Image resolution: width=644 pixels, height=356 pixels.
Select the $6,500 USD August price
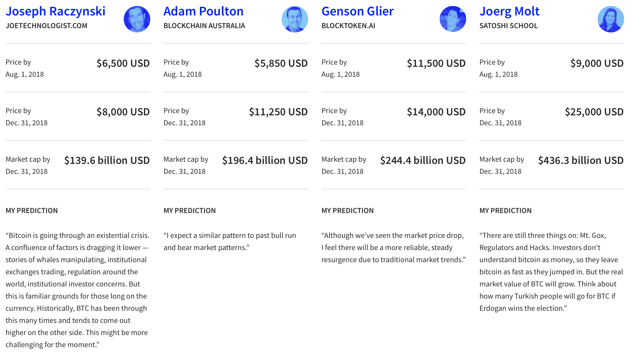click(x=123, y=63)
